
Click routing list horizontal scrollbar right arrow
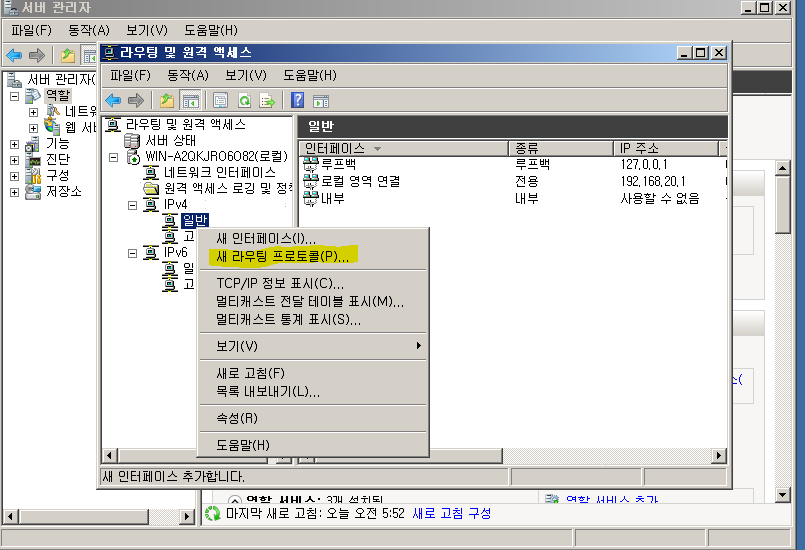click(719, 456)
